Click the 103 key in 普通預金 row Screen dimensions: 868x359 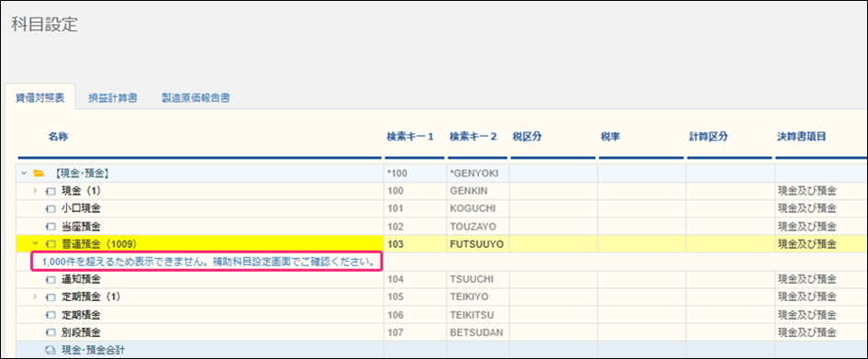(x=395, y=243)
